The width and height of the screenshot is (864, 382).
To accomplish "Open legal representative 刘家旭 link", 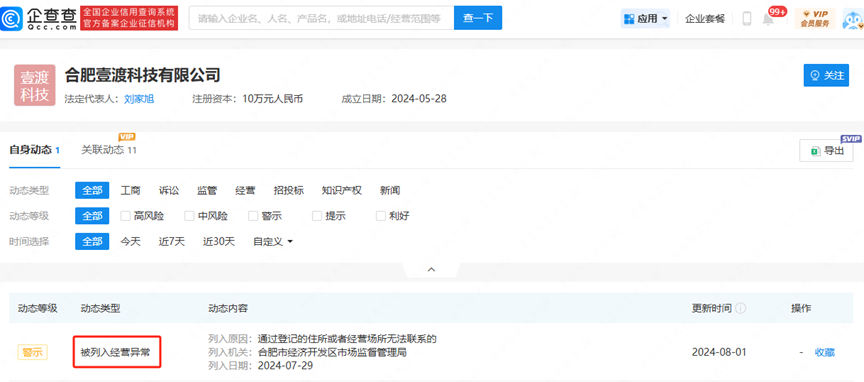I will tap(139, 99).
